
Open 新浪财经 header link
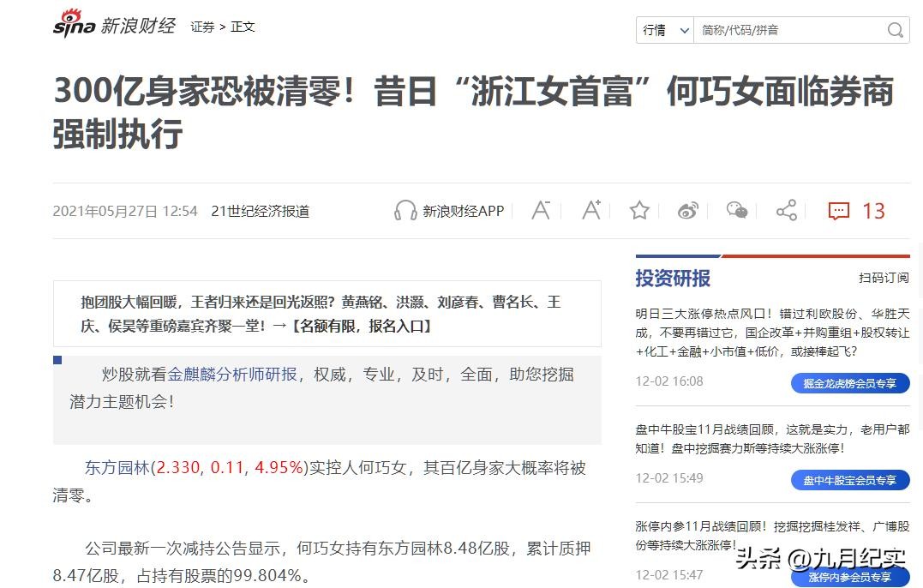138,26
